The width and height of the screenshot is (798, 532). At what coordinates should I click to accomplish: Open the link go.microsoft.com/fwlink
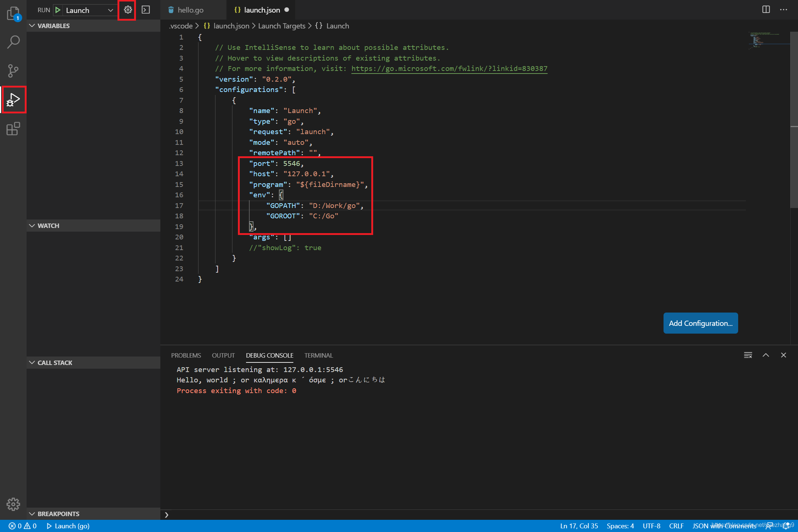pos(449,68)
